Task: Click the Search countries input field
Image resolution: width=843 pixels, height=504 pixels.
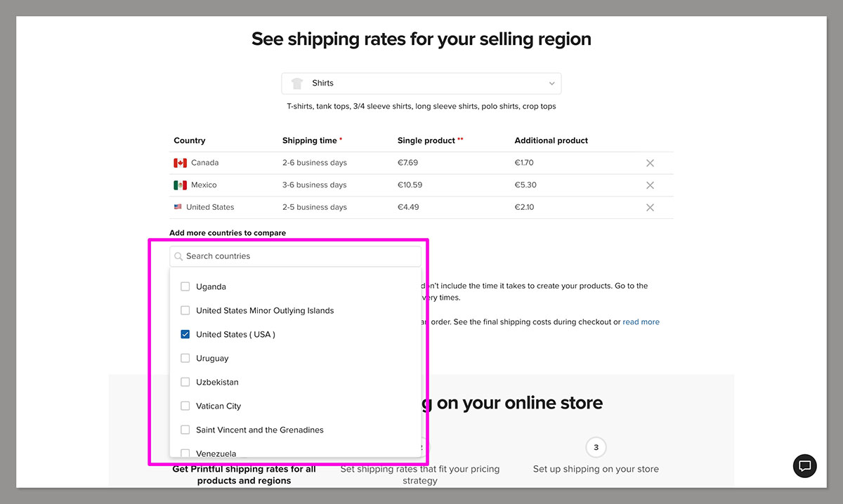Action: (x=295, y=256)
